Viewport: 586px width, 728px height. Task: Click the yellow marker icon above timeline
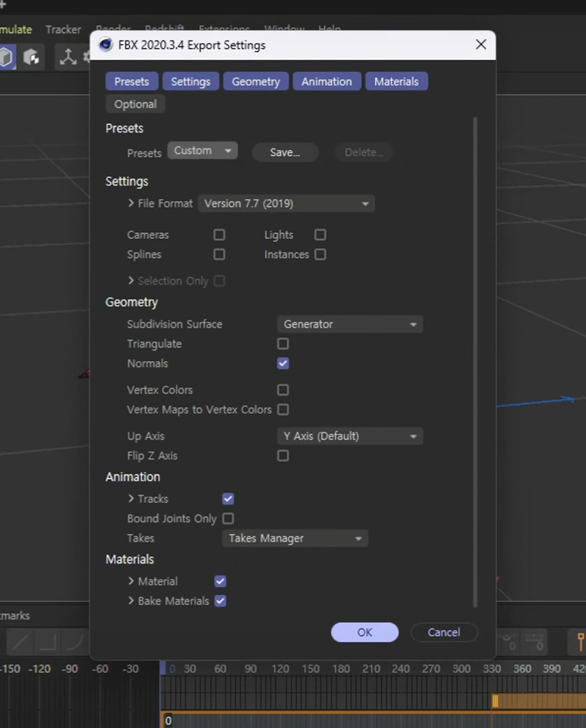[x=580, y=642]
